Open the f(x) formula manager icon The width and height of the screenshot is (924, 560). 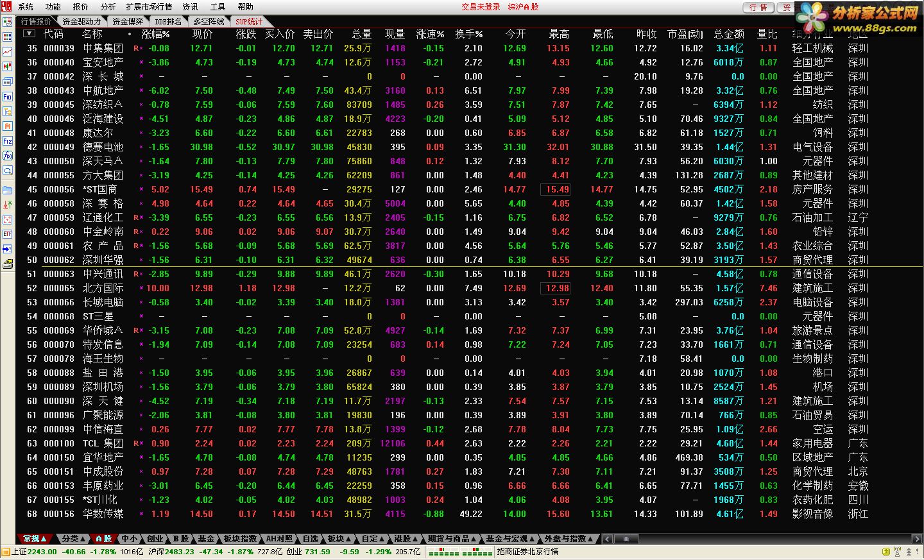pos(8,156)
